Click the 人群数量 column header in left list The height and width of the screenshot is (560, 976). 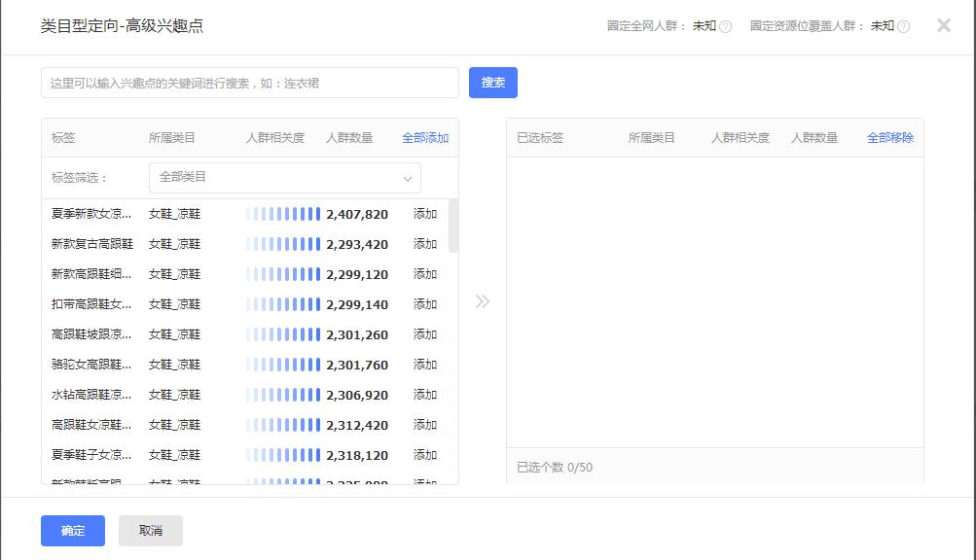pyautogui.click(x=349, y=138)
